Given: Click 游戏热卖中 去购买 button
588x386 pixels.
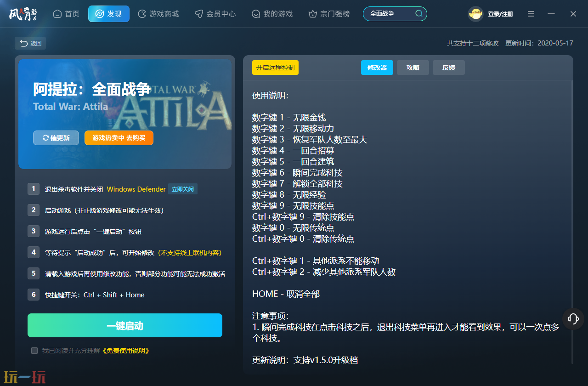Looking at the screenshot, I should [119, 138].
